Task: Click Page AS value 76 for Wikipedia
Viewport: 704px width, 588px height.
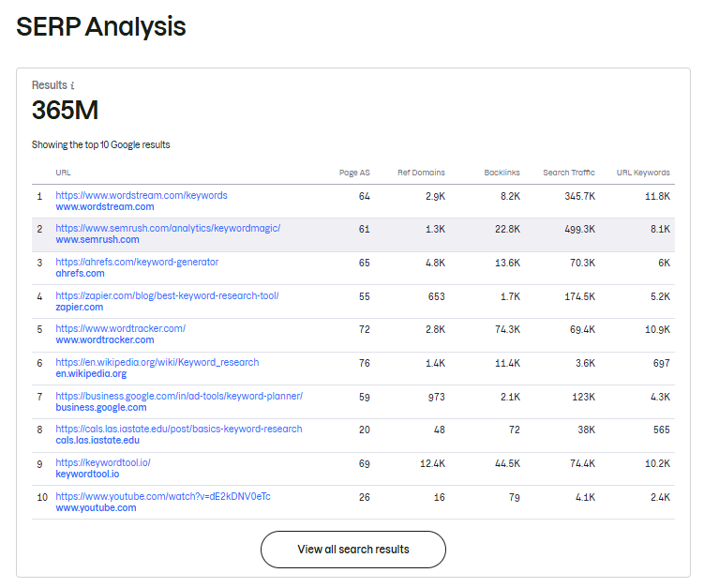Action: point(365,363)
